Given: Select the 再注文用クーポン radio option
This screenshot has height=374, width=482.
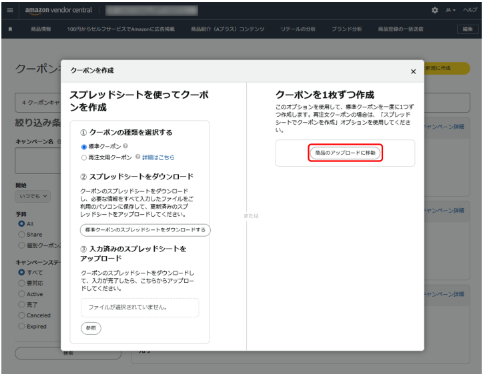Looking at the screenshot, I should (x=84, y=158).
